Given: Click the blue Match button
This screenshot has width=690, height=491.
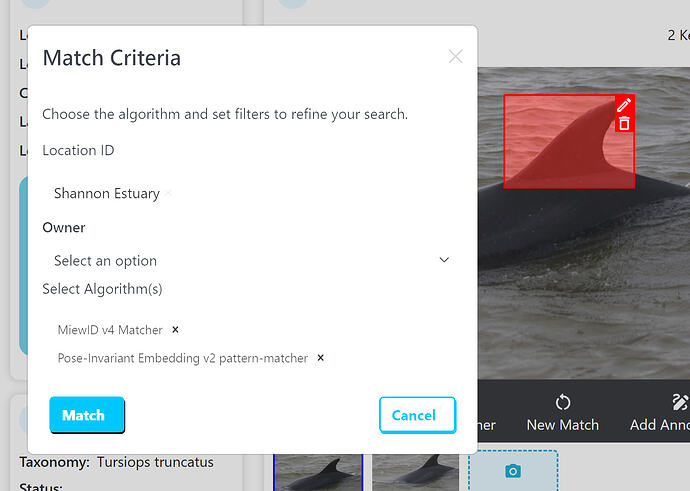Looking at the screenshot, I should (x=87, y=415).
